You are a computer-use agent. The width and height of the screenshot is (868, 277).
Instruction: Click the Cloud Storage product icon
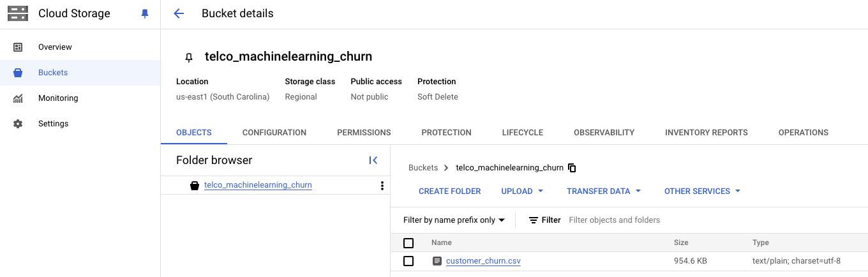click(x=17, y=13)
